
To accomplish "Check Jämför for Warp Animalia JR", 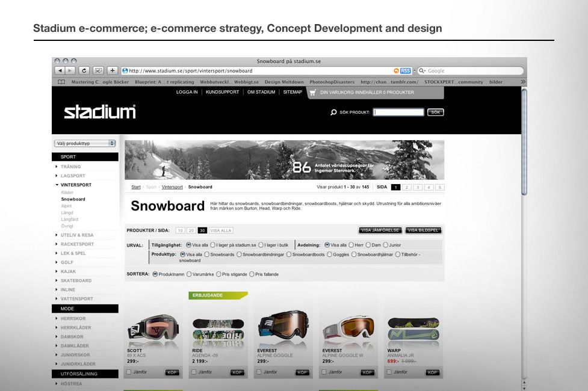I will pos(389,372).
